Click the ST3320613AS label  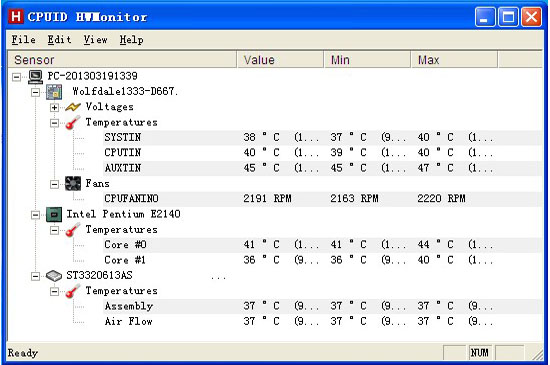tap(99, 275)
